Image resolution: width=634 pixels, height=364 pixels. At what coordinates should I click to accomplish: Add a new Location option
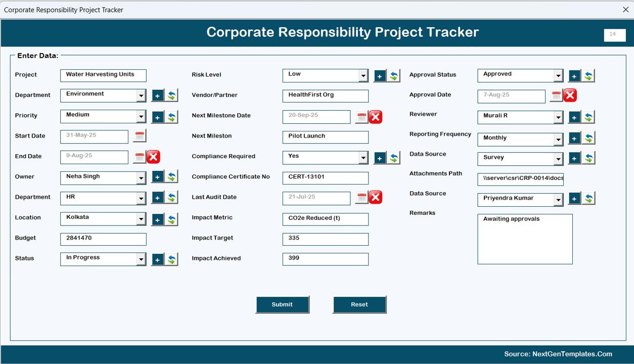pos(158,219)
